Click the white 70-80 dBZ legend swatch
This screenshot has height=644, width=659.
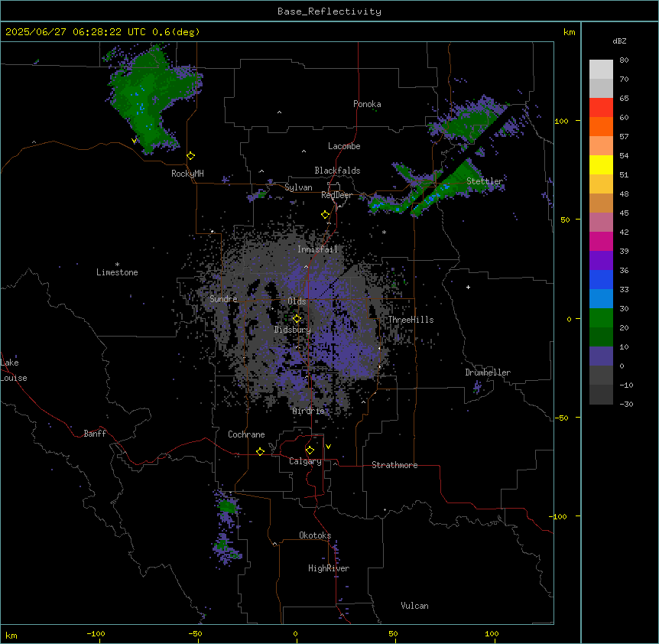click(x=601, y=70)
